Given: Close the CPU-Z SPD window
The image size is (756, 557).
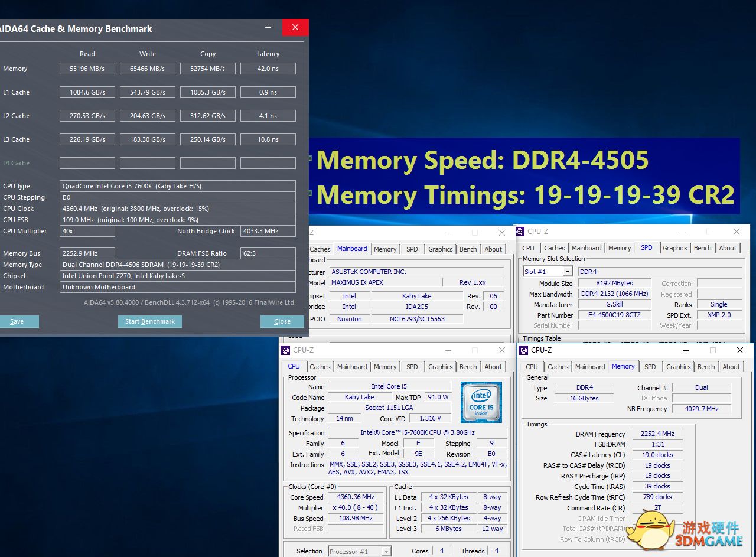Looking at the screenshot, I should [x=737, y=232].
